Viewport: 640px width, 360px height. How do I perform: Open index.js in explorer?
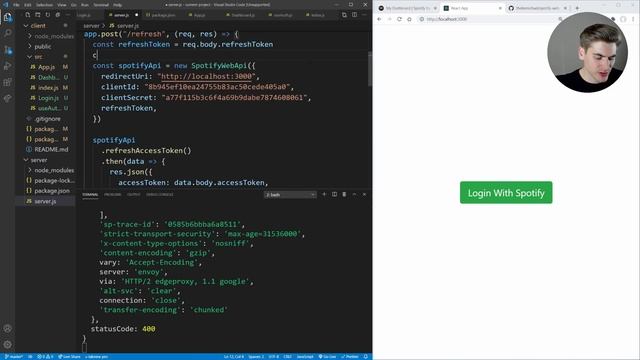(48, 88)
